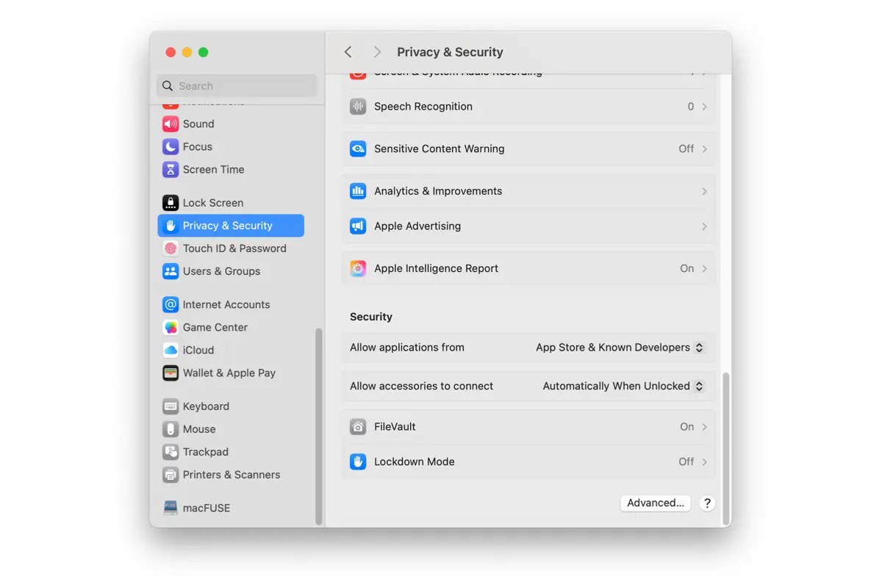882x588 pixels.
Task: Click the Focus moon icon
Action: coord(171,146)
